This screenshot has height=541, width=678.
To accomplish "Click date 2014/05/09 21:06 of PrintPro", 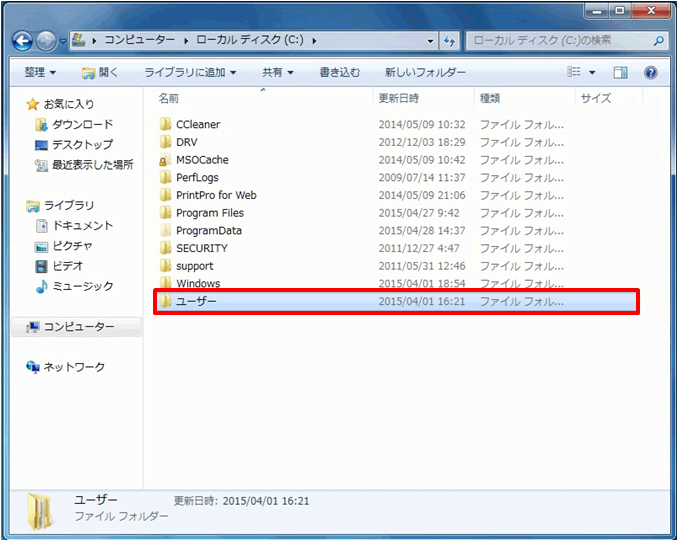I will (422, 195).
